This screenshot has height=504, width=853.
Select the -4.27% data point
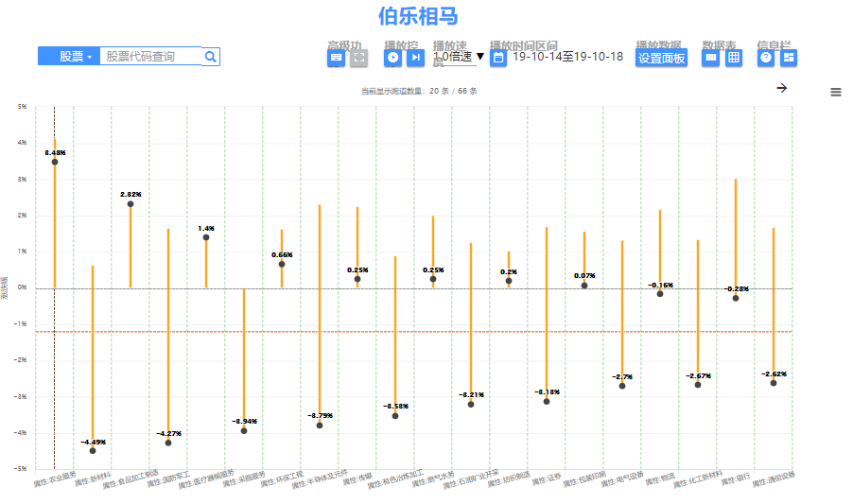point(168,443)
